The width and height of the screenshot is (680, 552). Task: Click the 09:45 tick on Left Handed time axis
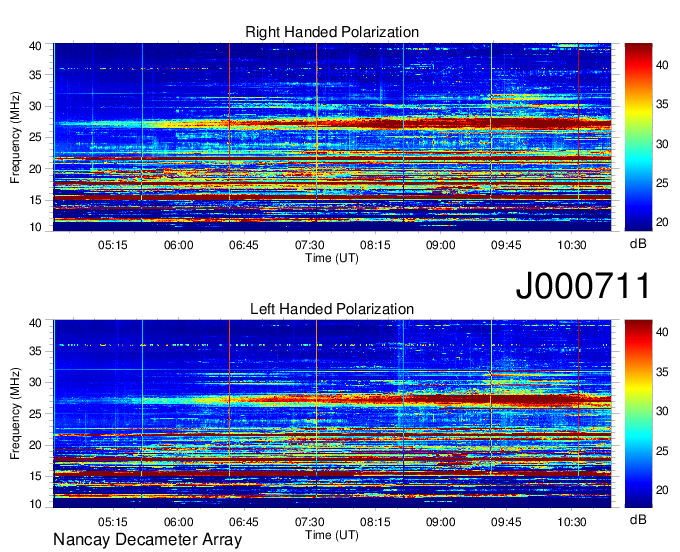click(x=506, y=522)
